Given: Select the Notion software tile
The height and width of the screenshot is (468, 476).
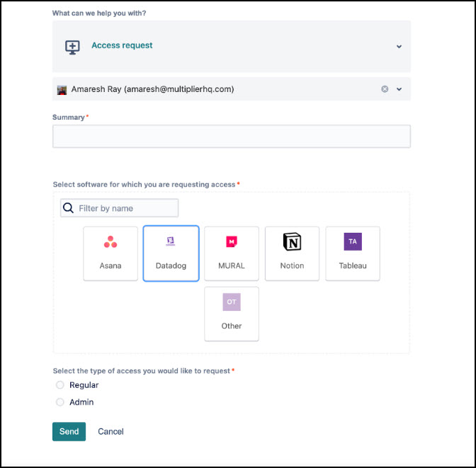Looking at the screenshot, I should coord(292,253).
